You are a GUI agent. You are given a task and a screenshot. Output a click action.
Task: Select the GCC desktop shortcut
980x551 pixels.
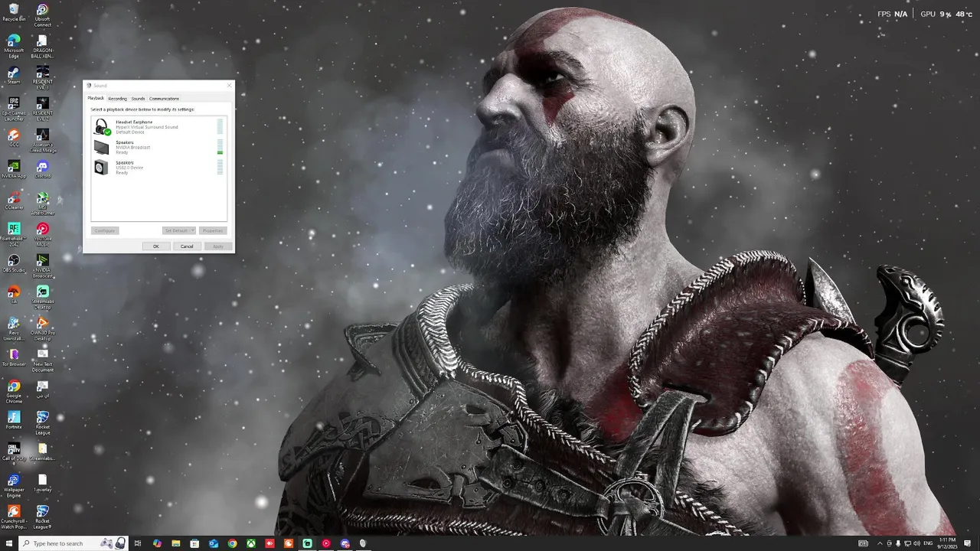coord(14,138)
